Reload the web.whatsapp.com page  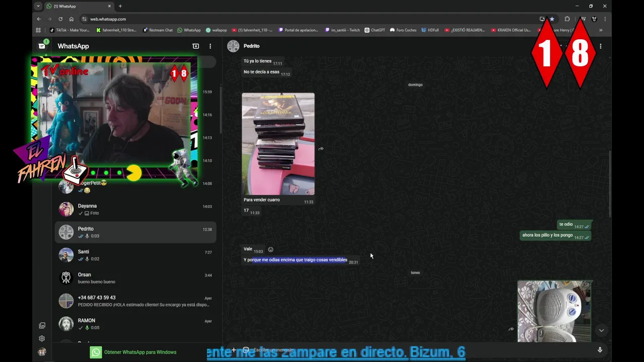click(x=60, y=19)
